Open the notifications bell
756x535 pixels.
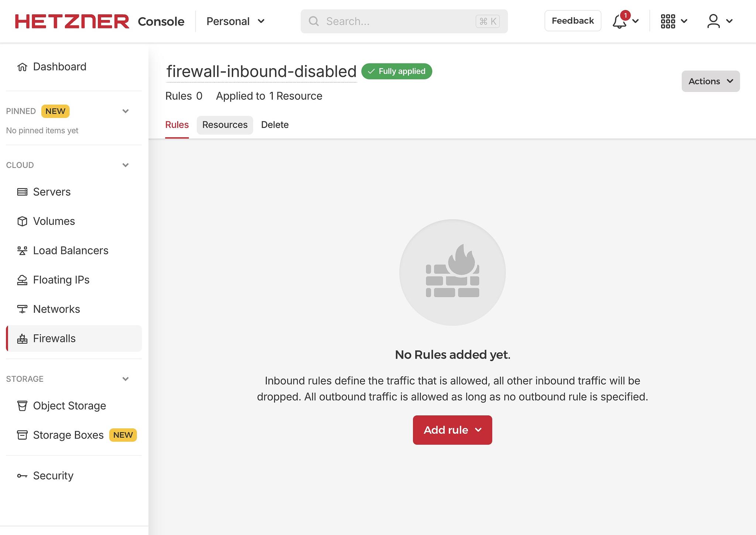pyautogui.click(x=619, y=21)
